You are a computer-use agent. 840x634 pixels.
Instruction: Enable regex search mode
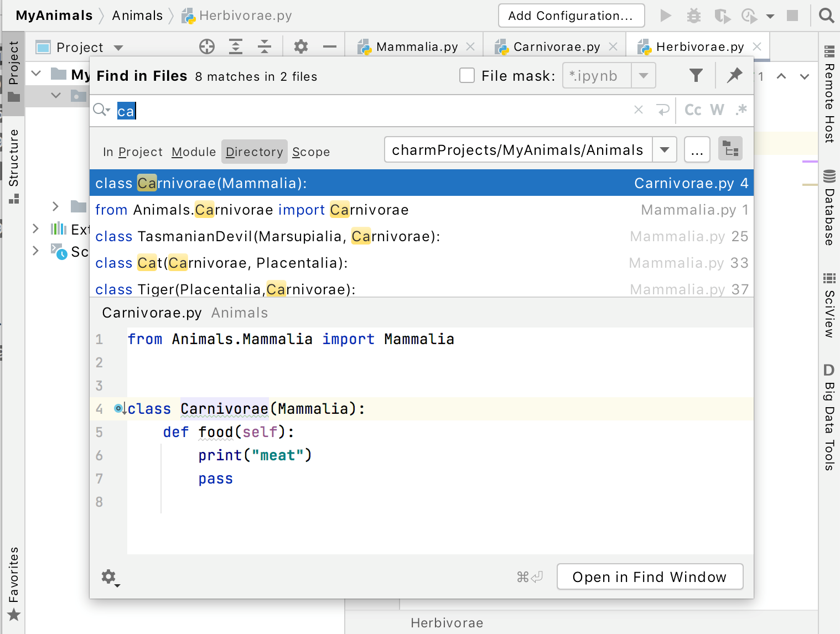click(741, 110)
